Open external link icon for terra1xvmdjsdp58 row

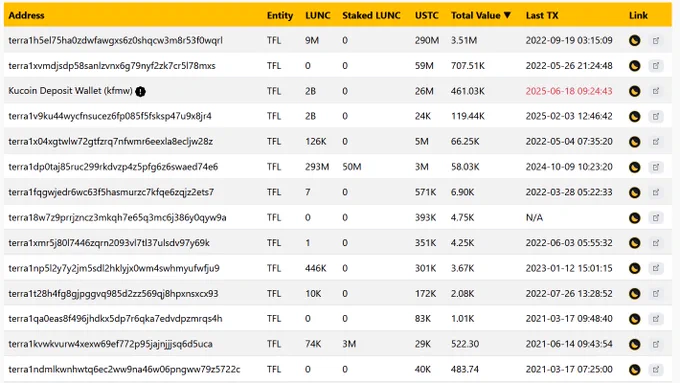[x=656, y=66]
